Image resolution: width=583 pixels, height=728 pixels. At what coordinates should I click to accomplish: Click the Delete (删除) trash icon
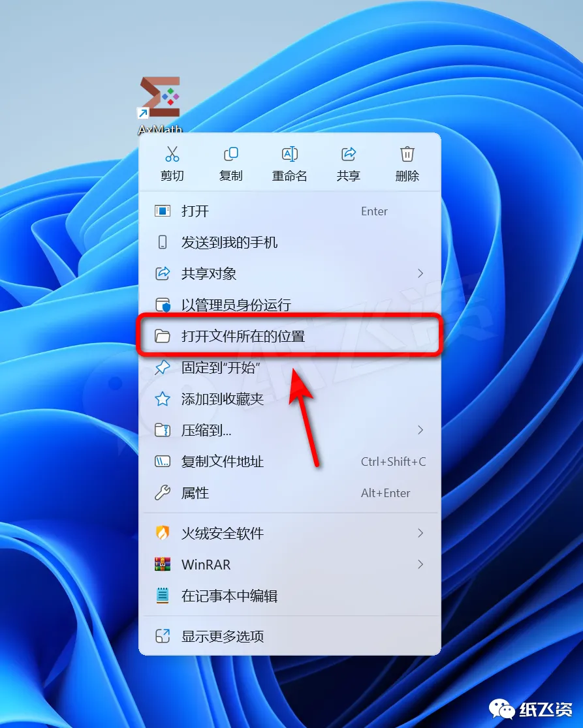click(407, 154)
